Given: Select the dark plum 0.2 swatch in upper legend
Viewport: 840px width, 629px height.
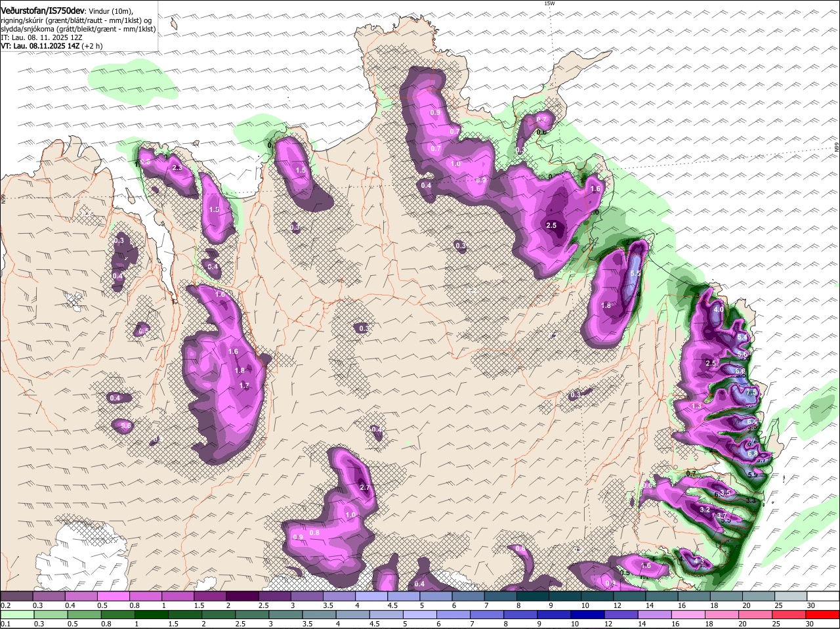Looking at the screenshot, I should point(16,596).
